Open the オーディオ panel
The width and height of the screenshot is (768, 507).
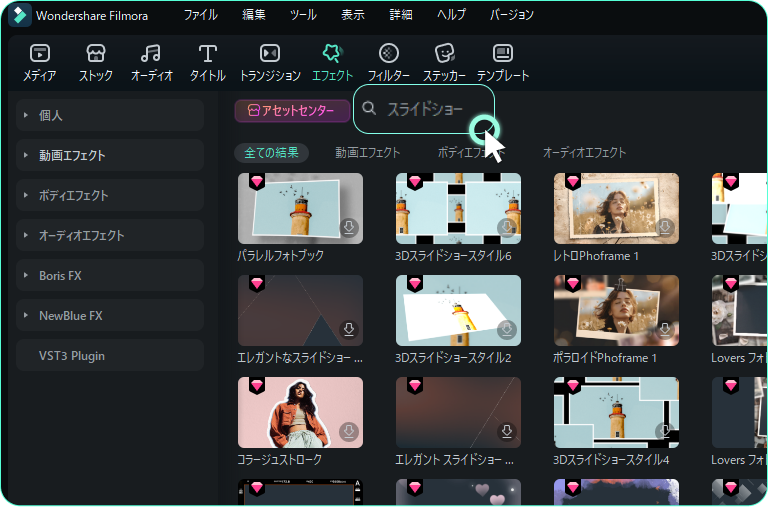click(x=151, y=63)
